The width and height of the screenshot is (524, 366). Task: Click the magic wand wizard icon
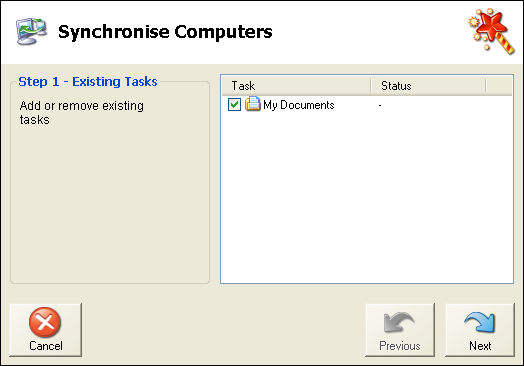(492, 31)
